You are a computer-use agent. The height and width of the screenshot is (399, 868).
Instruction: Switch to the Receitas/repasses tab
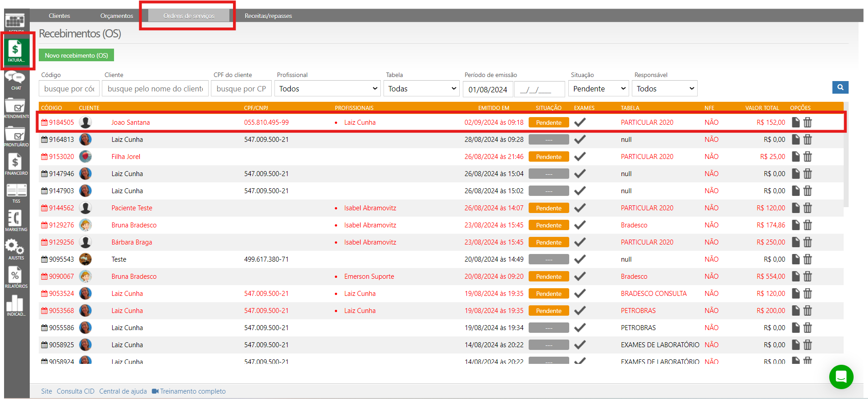click(x=268, y=16)
